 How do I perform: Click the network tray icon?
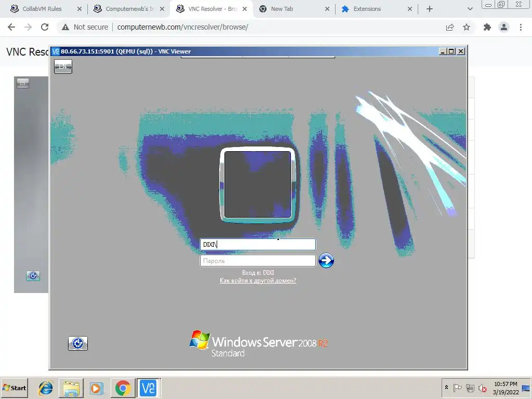[x=470, y=388]
